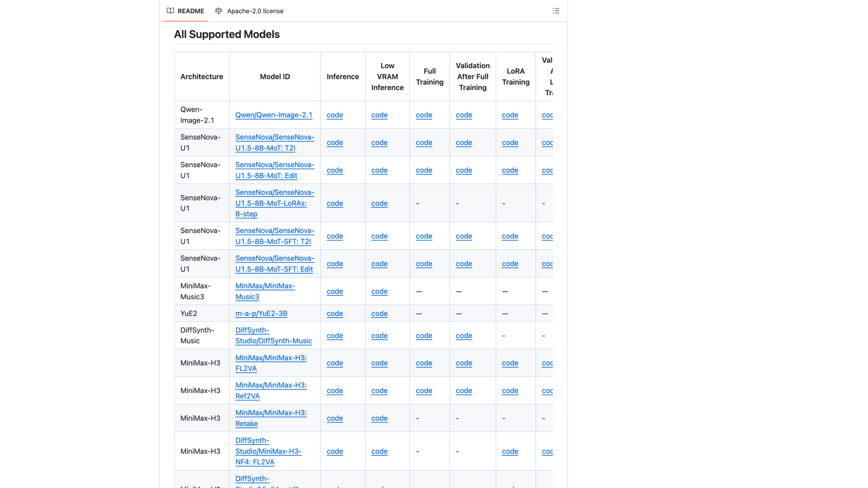
Task: Open DiffSynth-Studio/MiniMax-H3-NF4: FL2VA model link
Action: pyautogui.click(x=269, y=451)
